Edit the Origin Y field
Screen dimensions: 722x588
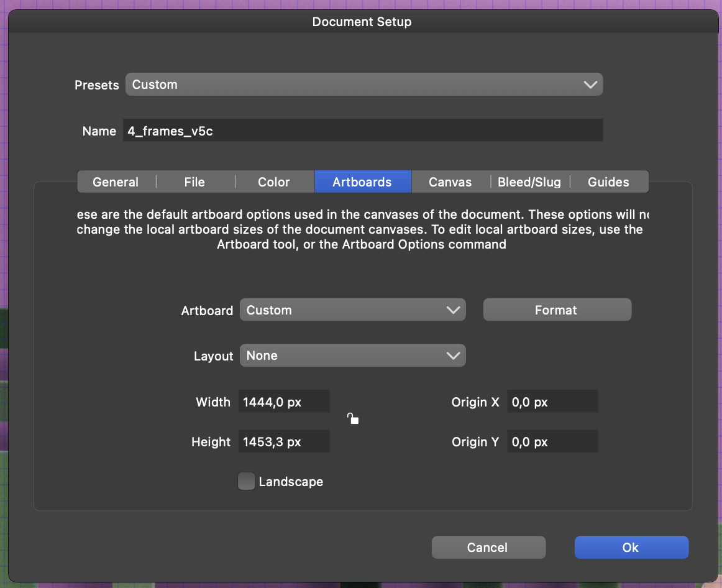click(x=552, y=442)
